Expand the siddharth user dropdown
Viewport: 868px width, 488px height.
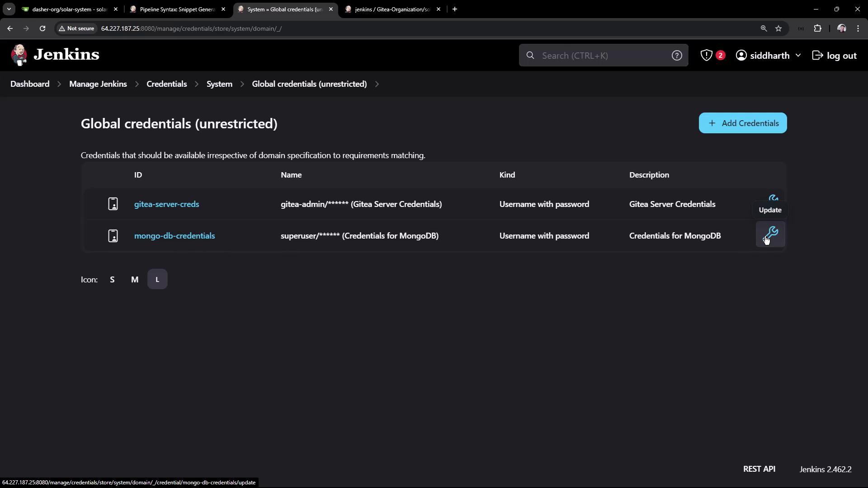pyautogui.click(x=798, y=55)
